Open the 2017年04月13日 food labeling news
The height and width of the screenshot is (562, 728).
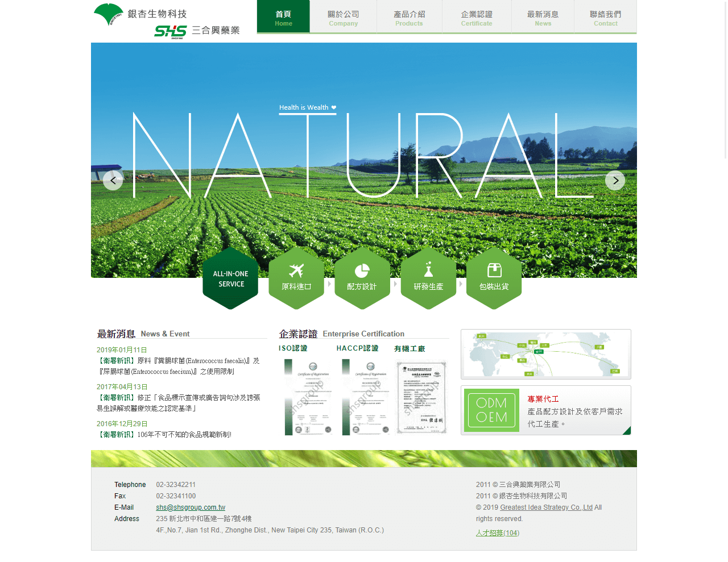[x=178, y=403]
